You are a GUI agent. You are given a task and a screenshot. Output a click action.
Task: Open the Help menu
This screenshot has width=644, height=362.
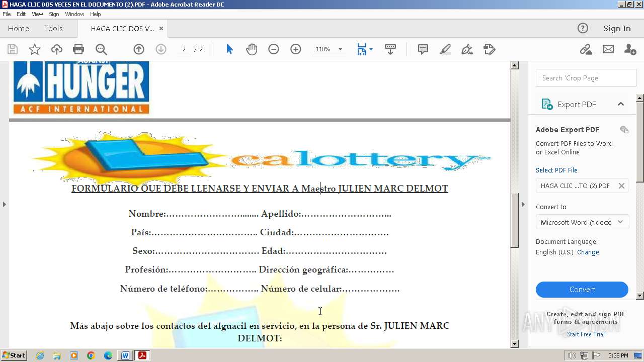coord(96,14)
